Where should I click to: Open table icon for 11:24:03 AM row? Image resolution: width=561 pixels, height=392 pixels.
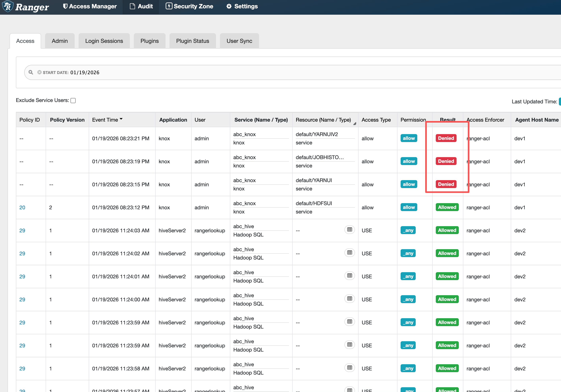coord(349,230)
